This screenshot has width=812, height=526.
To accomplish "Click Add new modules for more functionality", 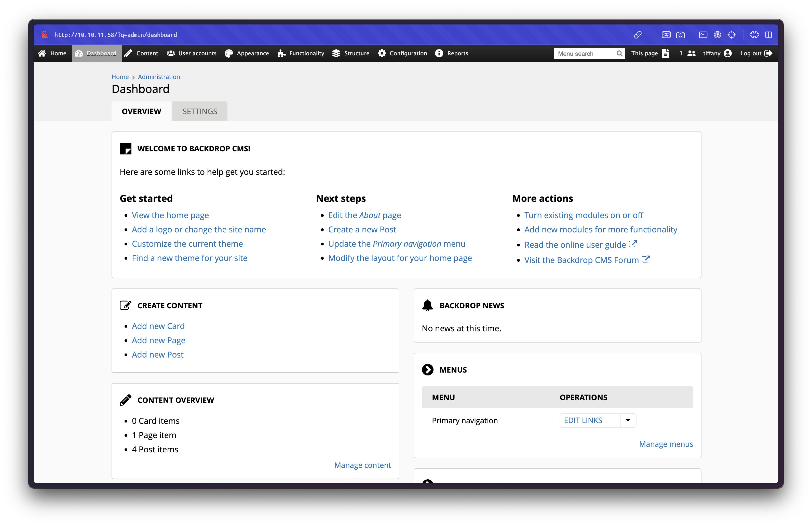I will pos(601,229).
